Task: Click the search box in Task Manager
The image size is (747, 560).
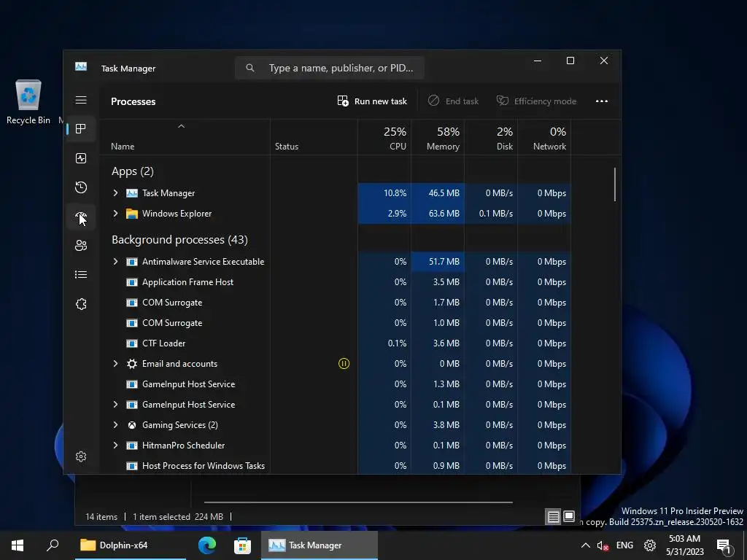Action: [330, 68]
